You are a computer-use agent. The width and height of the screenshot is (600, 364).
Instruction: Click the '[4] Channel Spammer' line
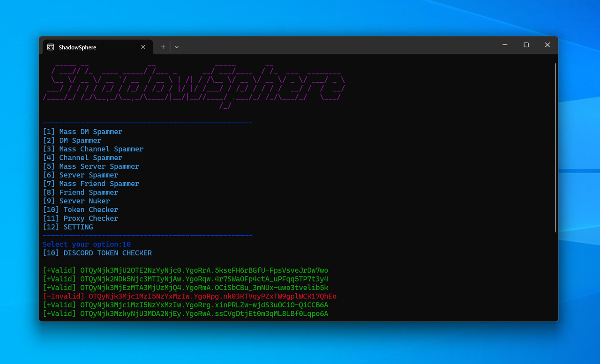pos(82,158)
